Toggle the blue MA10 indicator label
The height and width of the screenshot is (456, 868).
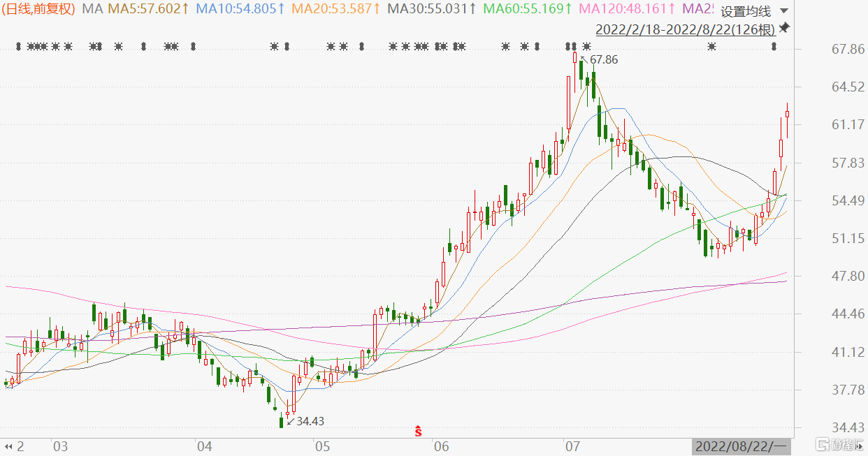coord(240,9)
